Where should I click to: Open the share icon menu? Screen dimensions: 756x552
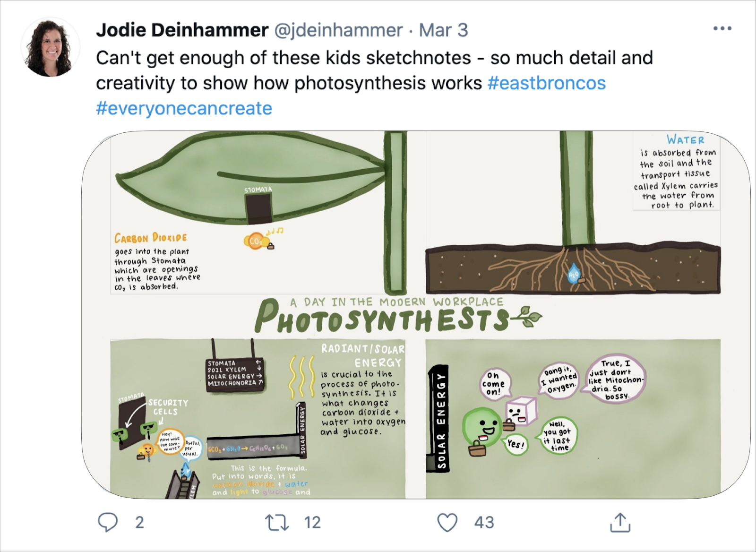pos(620,522)
